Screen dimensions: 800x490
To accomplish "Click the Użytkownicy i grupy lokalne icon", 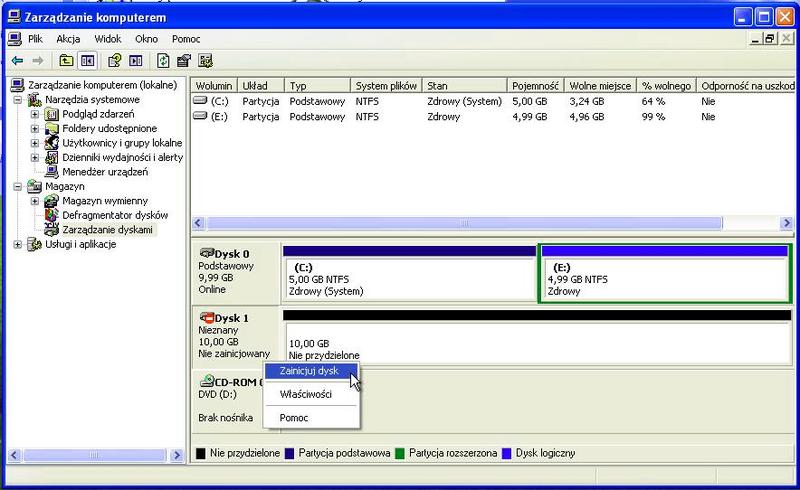I will pyautogui.click(x=52, y=142).
